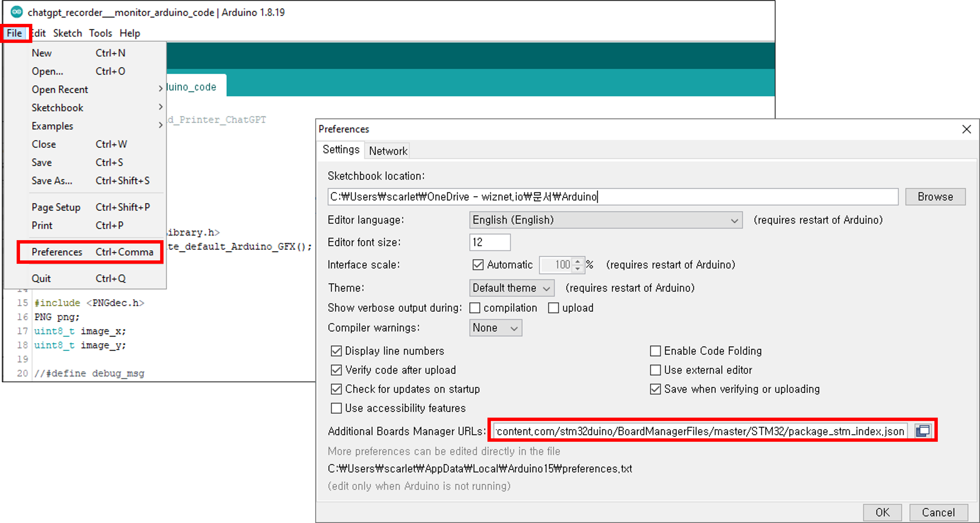Toggle Save when verifying or uploading
This screenshot has width=980, height=523.
(655, 389)
